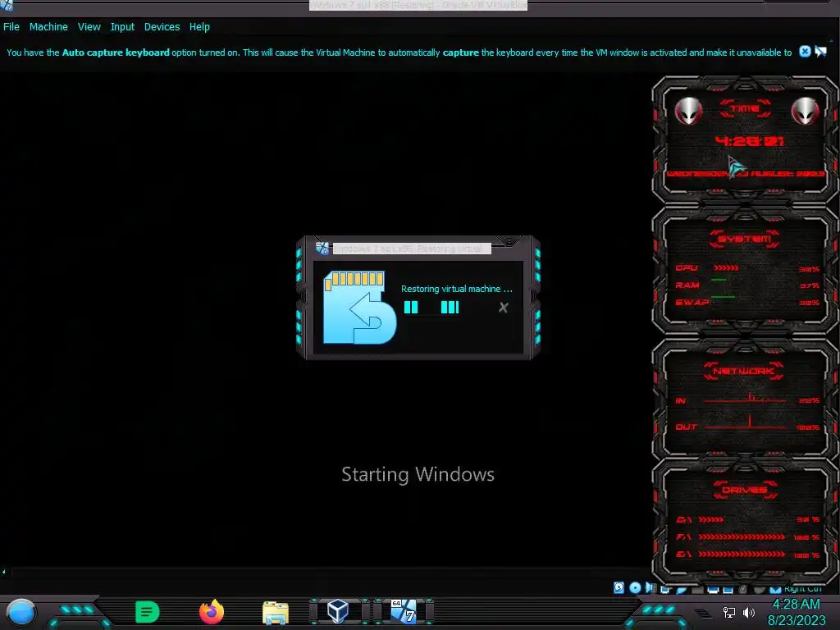The height and width of the screenshot is (630, 840).
Task: Click the scroll left arrow of the VM view
Action: [4, 572]
